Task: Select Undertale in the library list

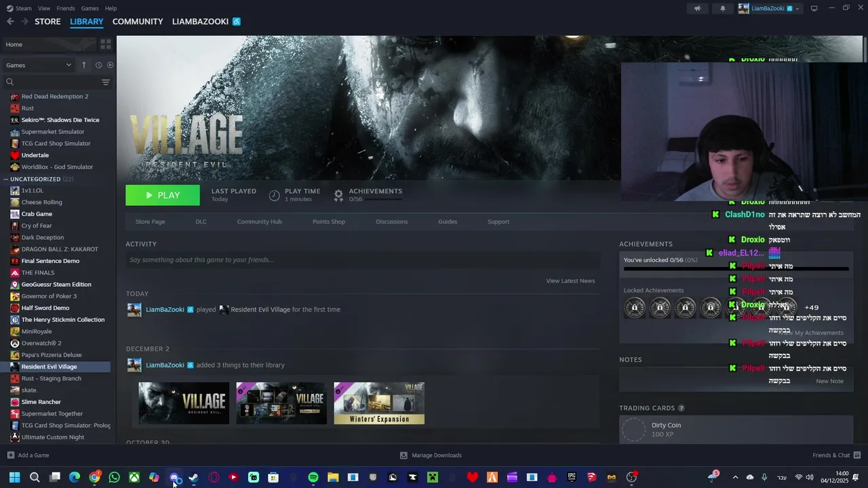Action: 35,155
